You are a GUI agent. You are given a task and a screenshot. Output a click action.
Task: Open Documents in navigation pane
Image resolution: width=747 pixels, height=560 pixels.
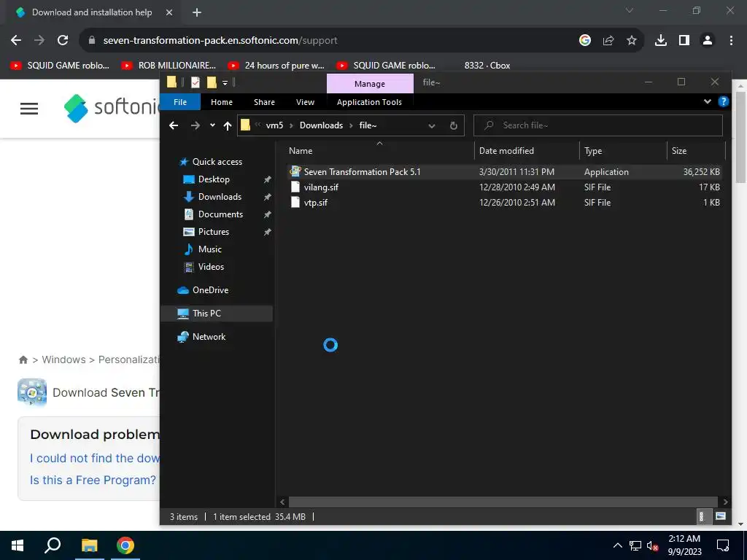tap(220, 214)
